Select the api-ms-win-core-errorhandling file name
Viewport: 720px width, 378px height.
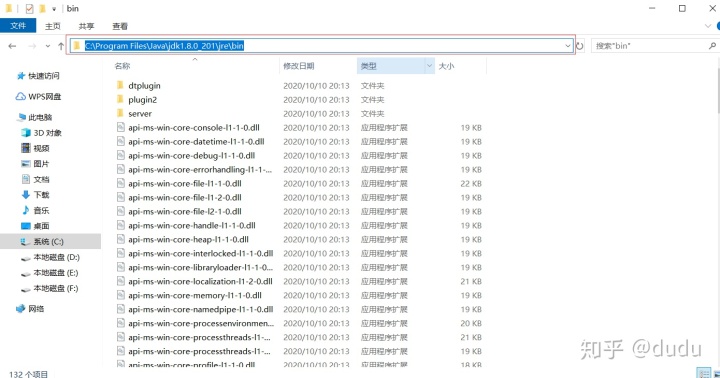(x=200, y=169)
